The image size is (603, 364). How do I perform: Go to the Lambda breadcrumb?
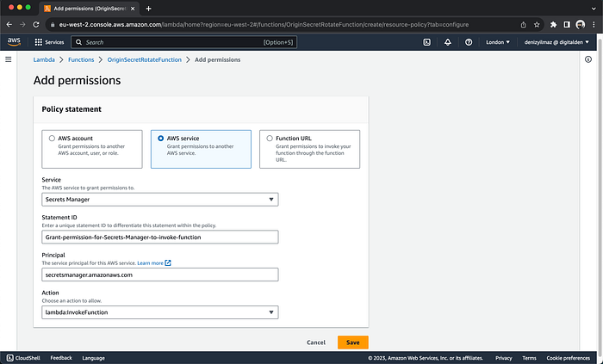point(44,60)
